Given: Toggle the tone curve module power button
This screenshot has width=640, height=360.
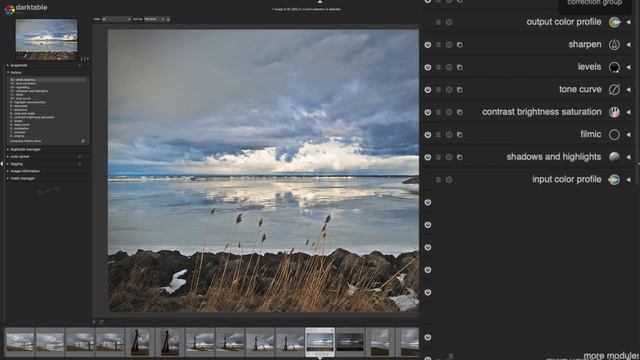Looking at the screenshot, I should click(427, 89).
